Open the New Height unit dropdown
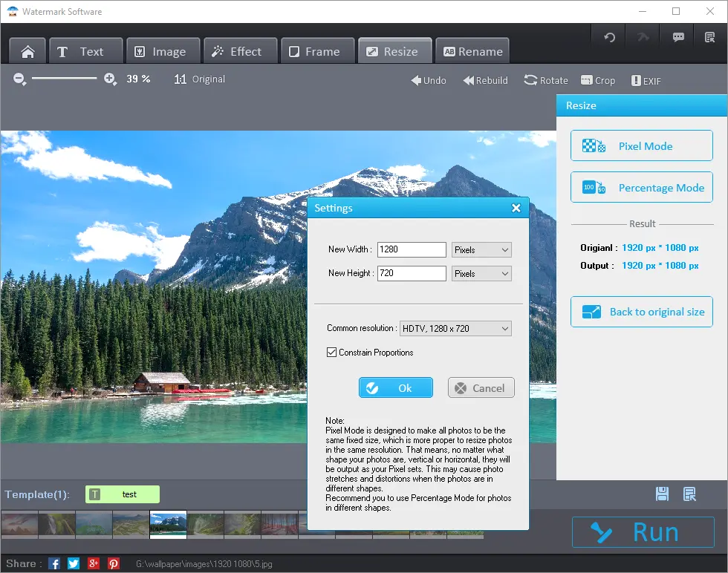Viewport: 728px width, 573px height. [x=481, y=273]
